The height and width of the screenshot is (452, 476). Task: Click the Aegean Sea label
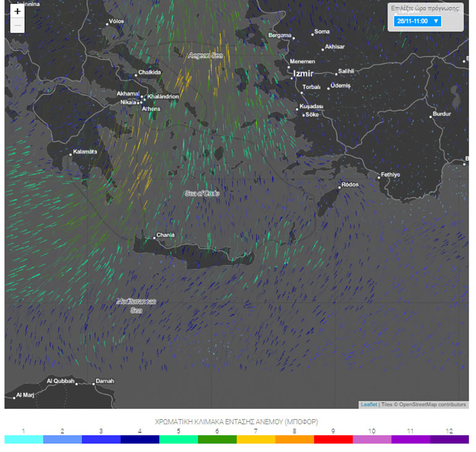pos(205,56)
